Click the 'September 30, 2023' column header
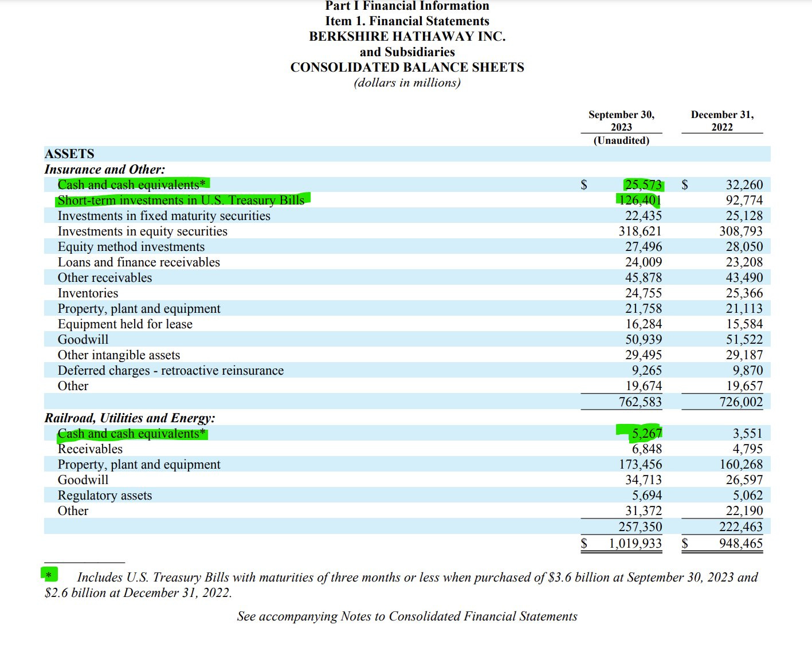Image resolution: width=812 pixels, height=664 pixels. (x=621, y=121)
